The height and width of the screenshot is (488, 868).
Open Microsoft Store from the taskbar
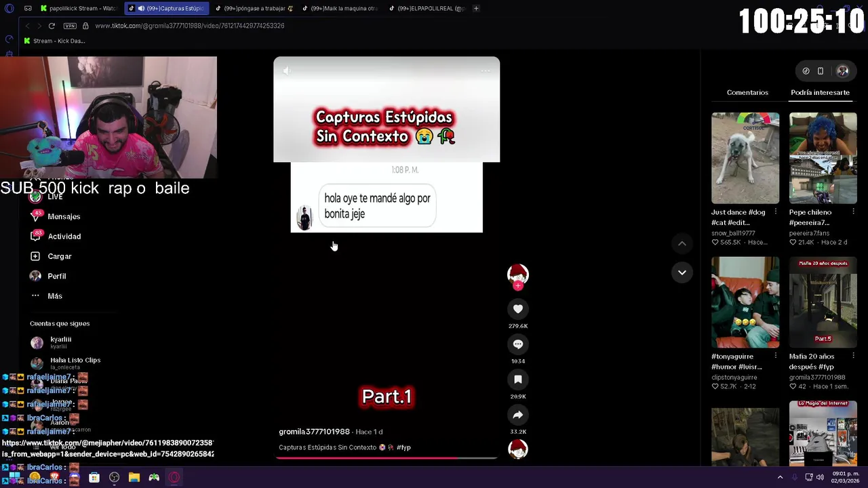pos(94,477)
